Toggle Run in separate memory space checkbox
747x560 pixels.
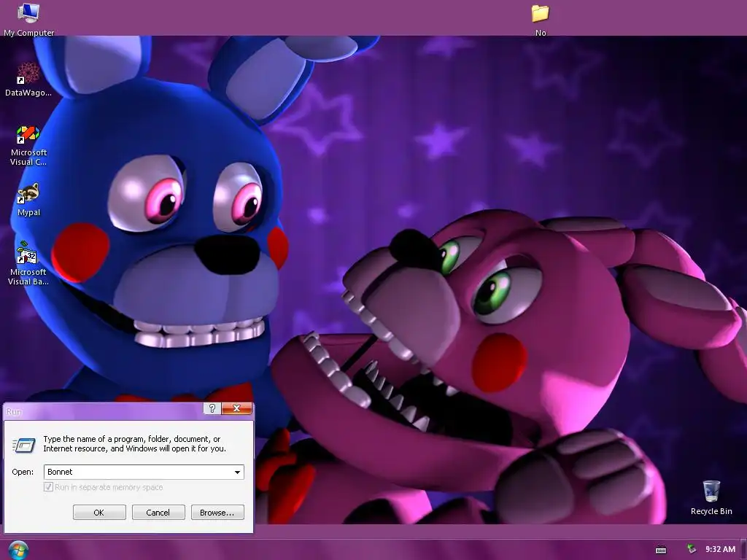click(x=48, y=486)
